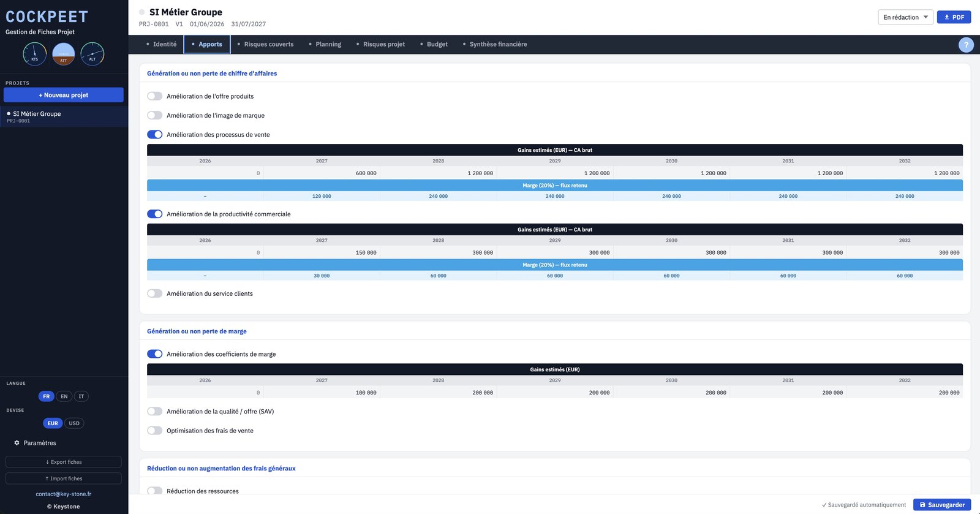
Task: Edit 2032 productivité commerciale value 300 000
Action: point(905,252)
